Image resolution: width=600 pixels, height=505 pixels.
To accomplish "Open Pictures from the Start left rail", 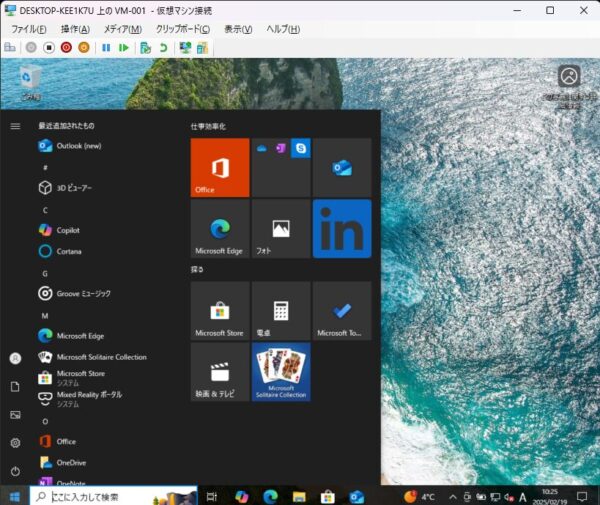I will click(15, 415).
